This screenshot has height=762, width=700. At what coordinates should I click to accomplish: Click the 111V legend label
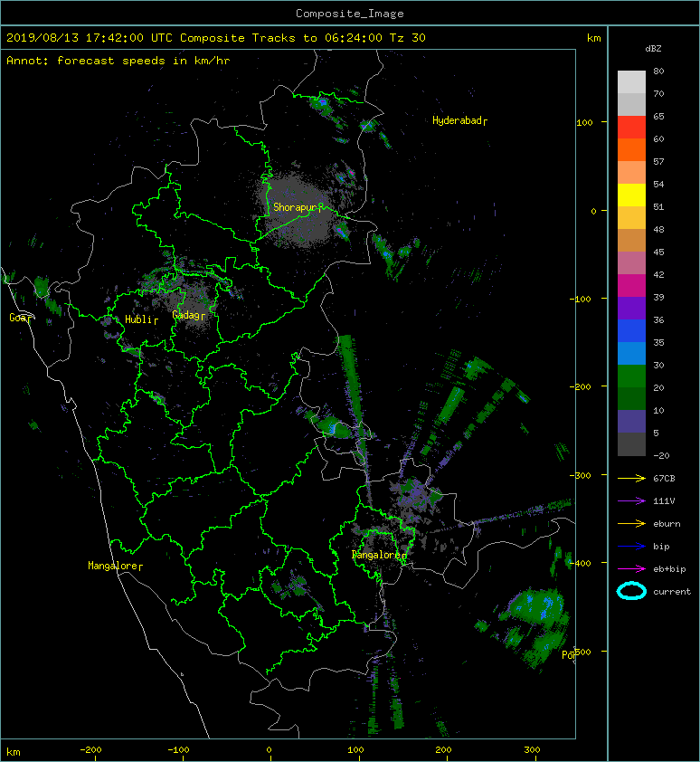(x=664, y=501)
